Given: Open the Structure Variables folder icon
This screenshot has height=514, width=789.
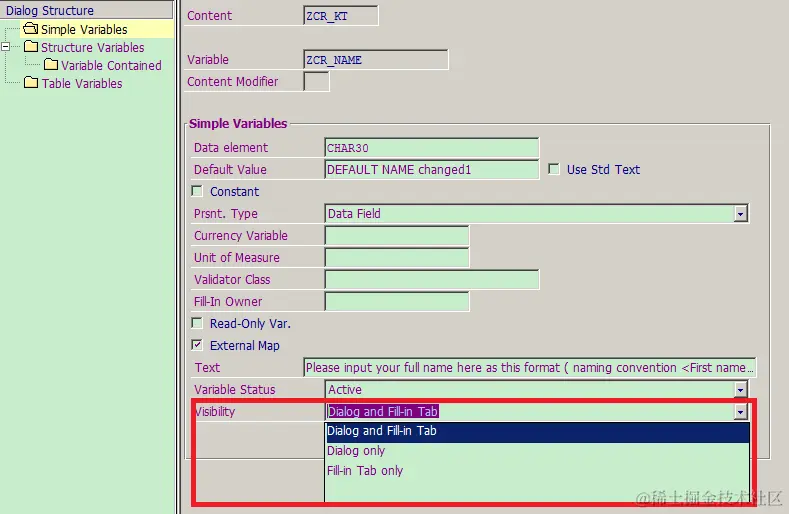Looking at the screenshot, I should click(x=31, y=47).
